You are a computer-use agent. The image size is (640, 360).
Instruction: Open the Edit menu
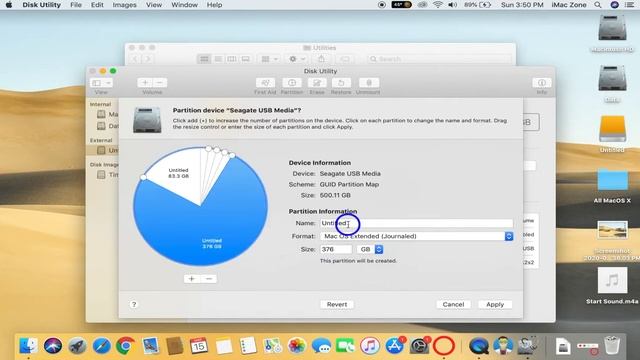(x=97, y=5)
